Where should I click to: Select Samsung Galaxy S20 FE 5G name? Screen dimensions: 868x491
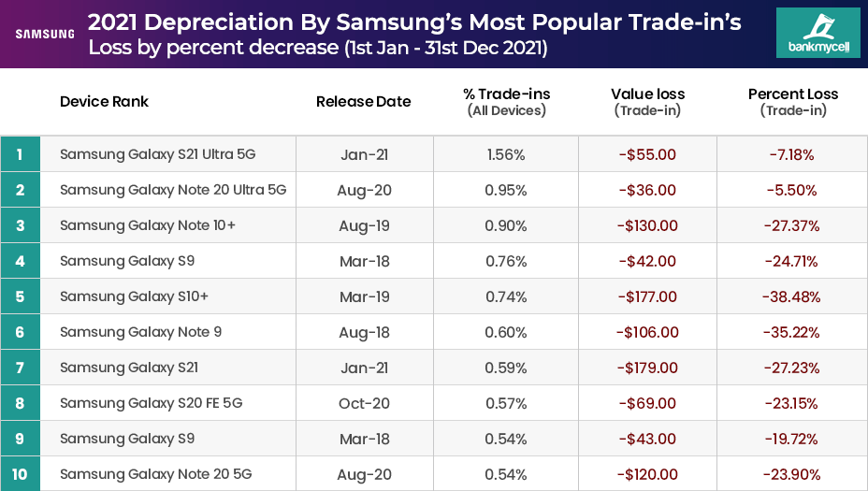click(x=151, y=403)
